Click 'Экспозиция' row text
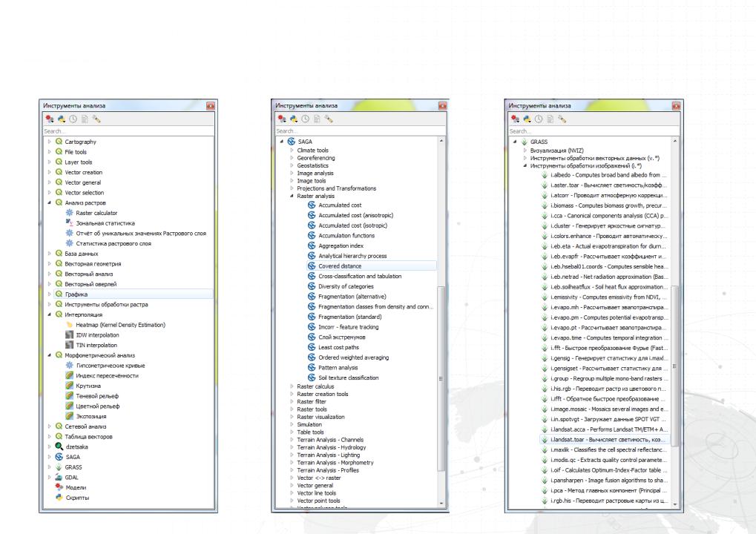Image resolution: width=756 pixels, height=534 pixels. (x=91, y=416)
